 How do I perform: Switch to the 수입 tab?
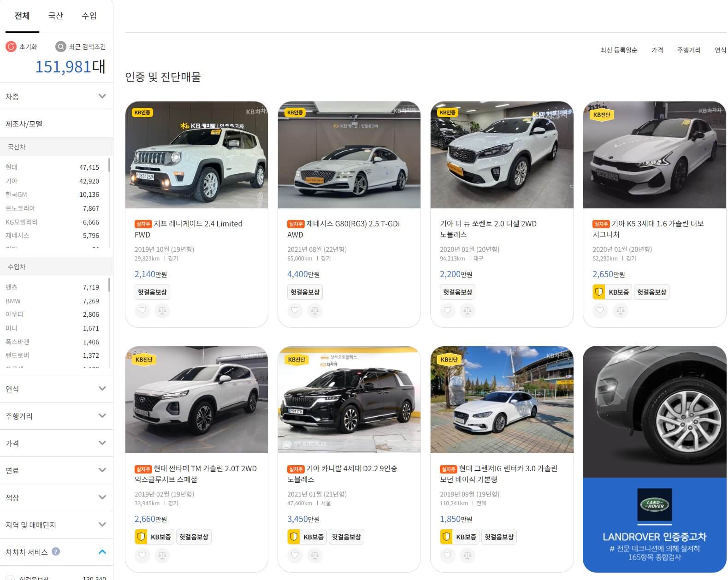click(89, 16)
